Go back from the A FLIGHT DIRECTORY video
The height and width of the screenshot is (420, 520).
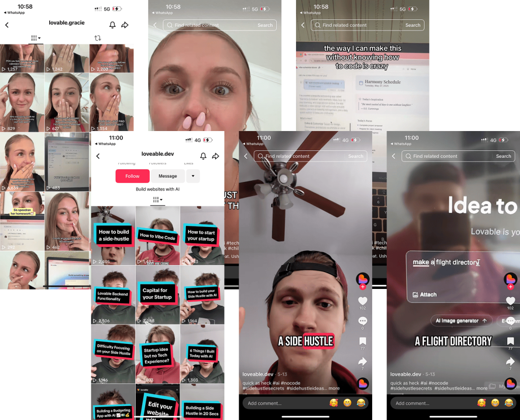pos(394,156)
